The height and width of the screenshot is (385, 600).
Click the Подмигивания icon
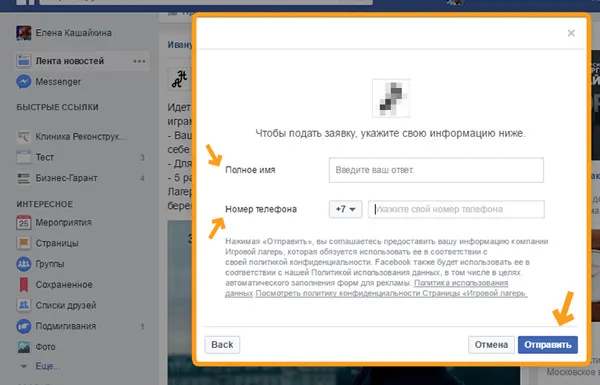(24, 326)
